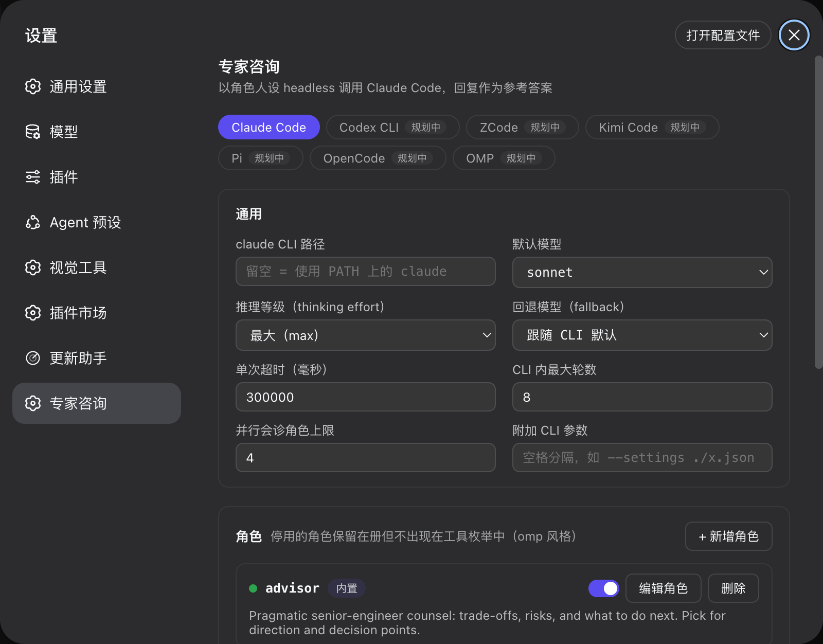Click the CLI 内最大轮数 field showing 8
823x644 pixels.
[x=642, y=397]
